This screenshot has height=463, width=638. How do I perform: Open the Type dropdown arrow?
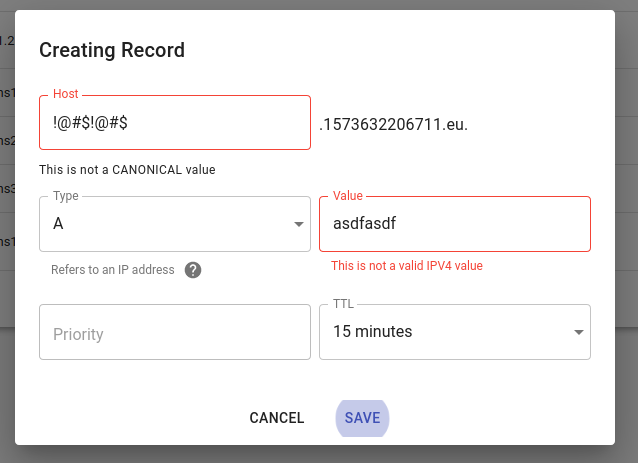299,224
